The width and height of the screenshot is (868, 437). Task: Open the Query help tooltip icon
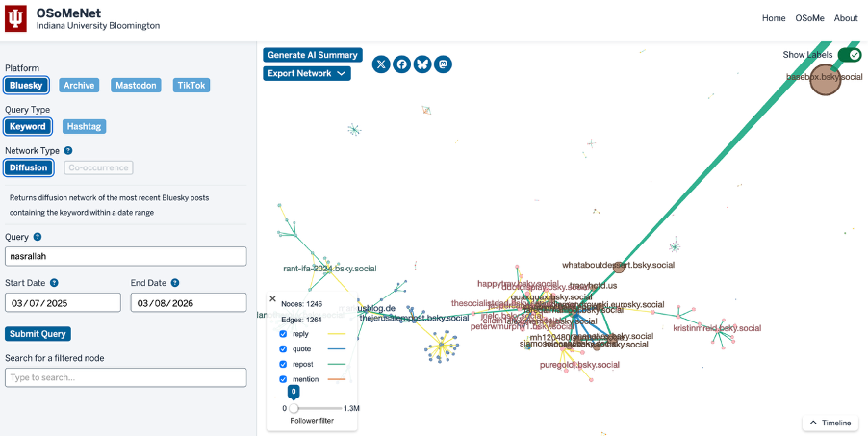click(x=38, y=237)
